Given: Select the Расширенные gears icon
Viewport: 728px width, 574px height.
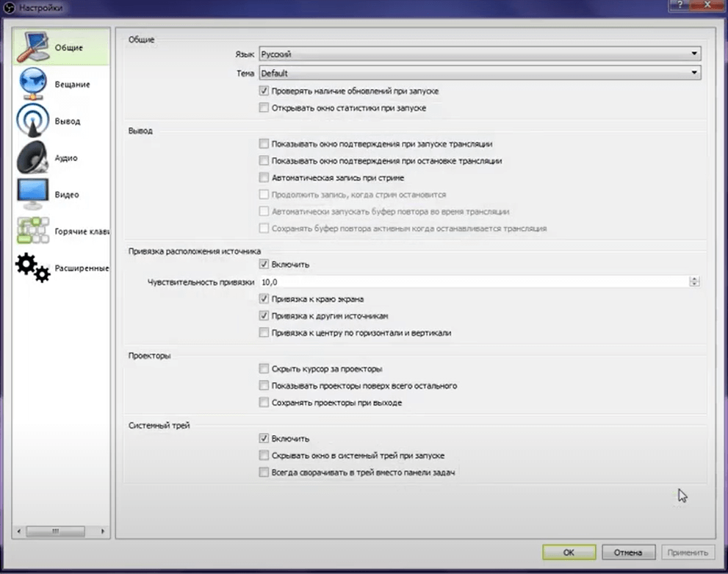Looking at the screenshot, I should (x=32, y=268).
